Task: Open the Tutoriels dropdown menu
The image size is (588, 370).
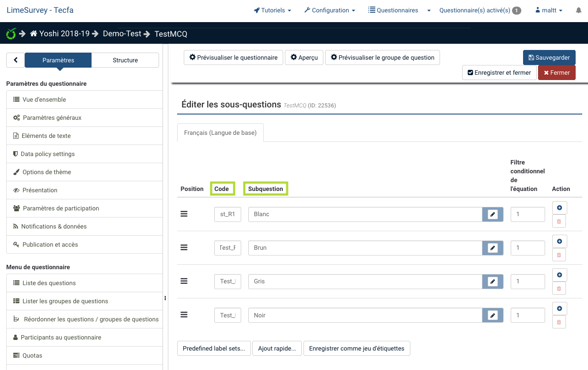Action: click(273, 10)
